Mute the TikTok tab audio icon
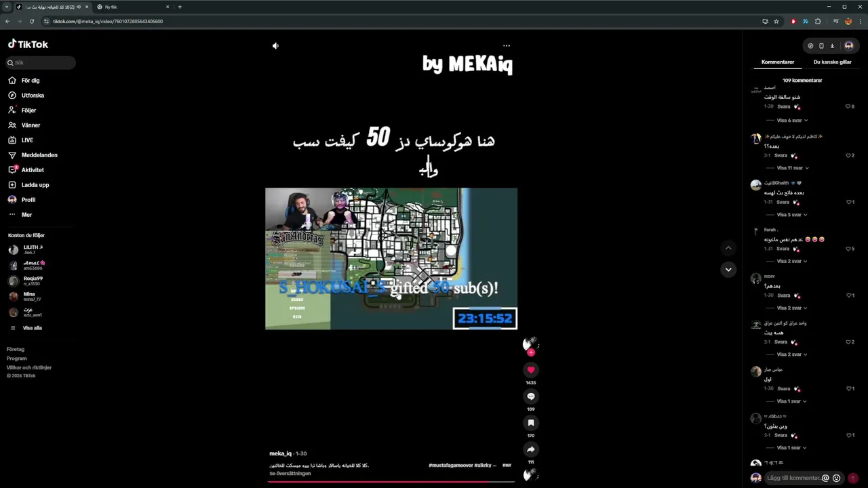The height and width of the screenshot is (488, 868). click(x=79, y=7)
